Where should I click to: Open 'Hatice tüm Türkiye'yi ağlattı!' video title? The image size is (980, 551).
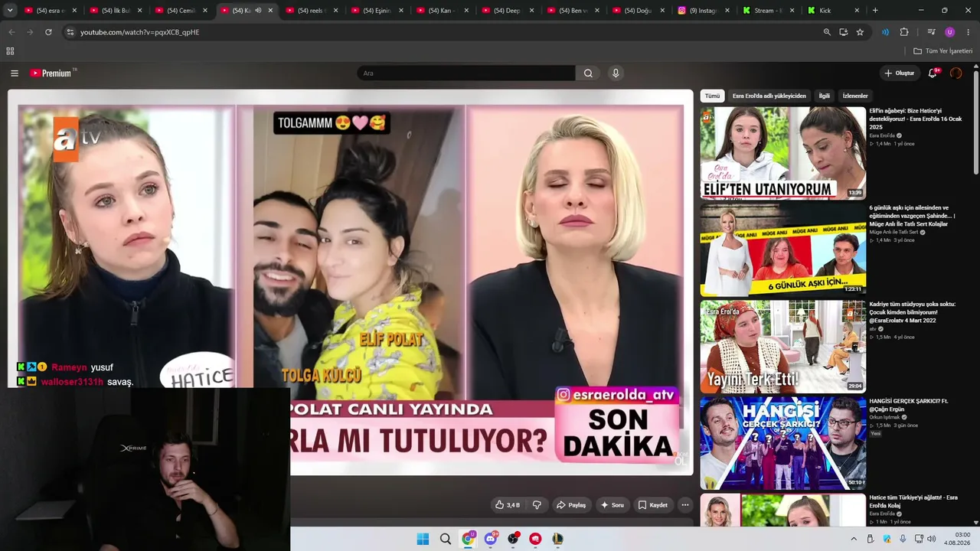(913, 501)
